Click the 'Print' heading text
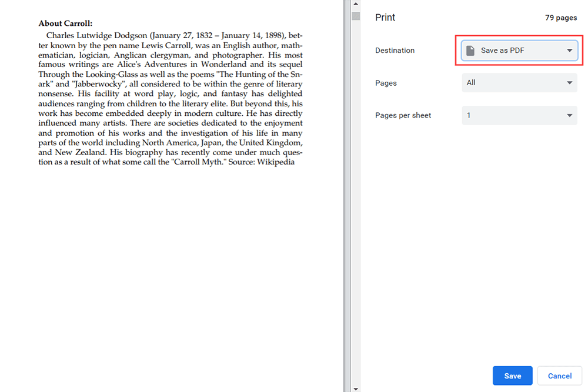This screenshot has height=392, width=588. click(x=385, y=18)
